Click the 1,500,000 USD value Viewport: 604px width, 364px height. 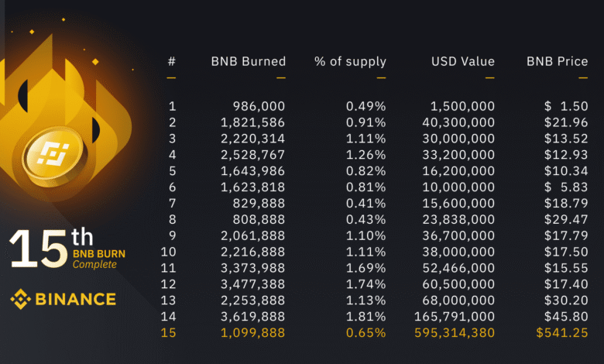coord(462,106)
